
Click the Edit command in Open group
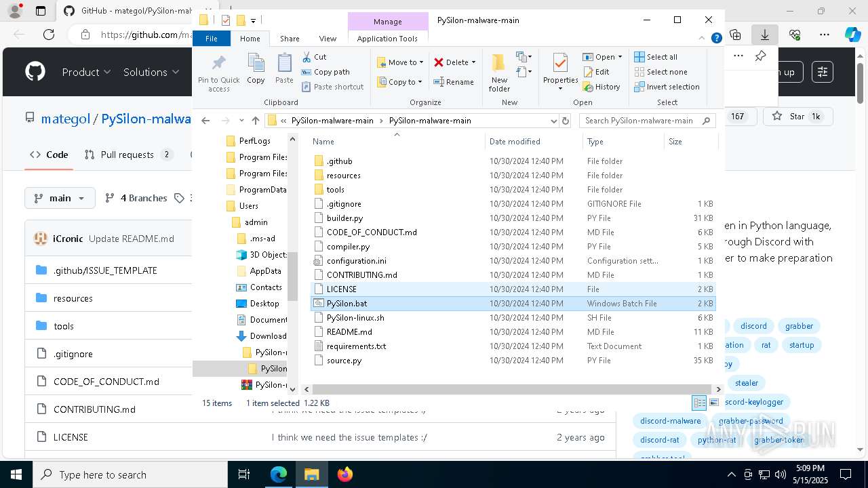[x=596, y=72]
